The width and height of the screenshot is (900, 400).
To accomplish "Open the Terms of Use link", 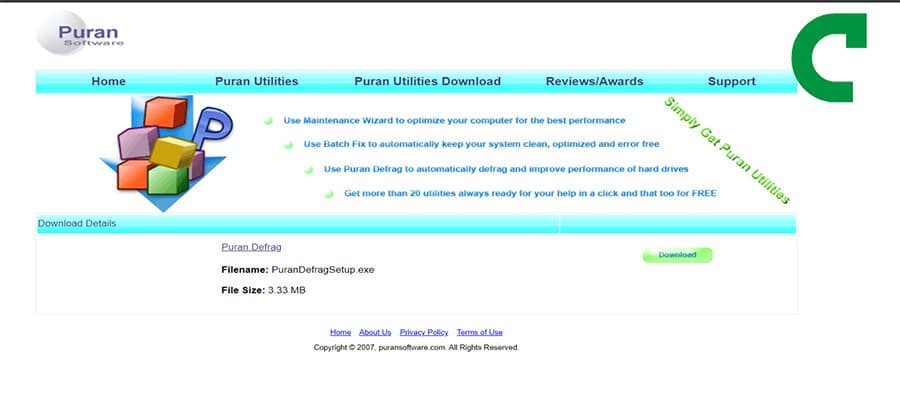I will 480,332.
